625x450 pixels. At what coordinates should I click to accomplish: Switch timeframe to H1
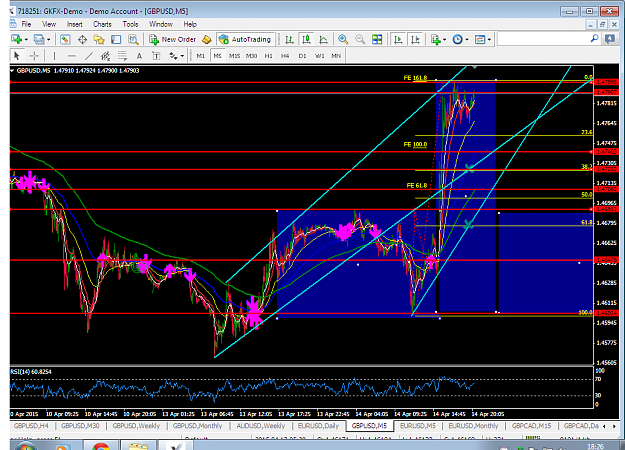click(269, 56)
